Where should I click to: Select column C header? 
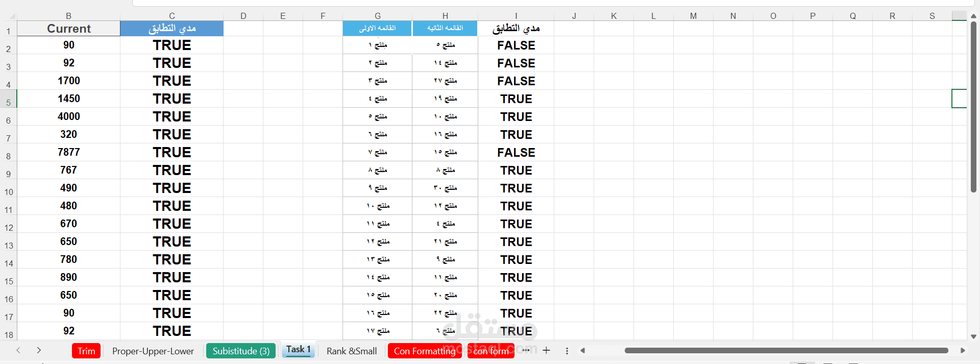pos(172,16)
